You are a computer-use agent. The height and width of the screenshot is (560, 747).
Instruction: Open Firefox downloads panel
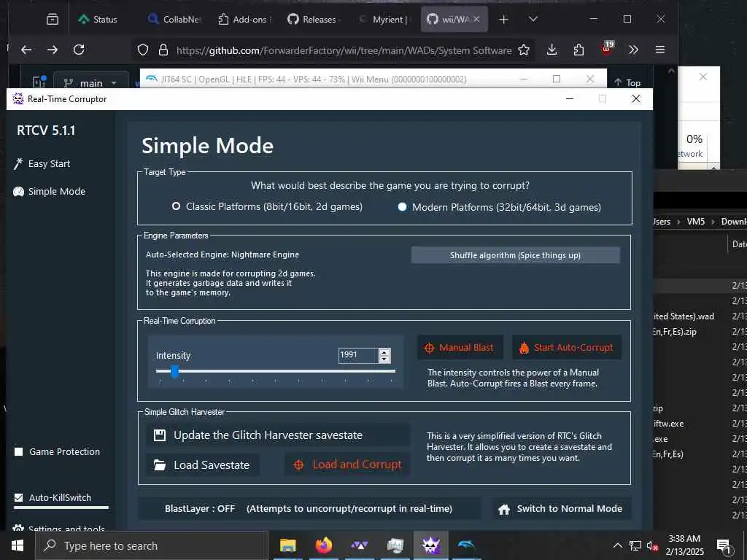click(551, 50)
